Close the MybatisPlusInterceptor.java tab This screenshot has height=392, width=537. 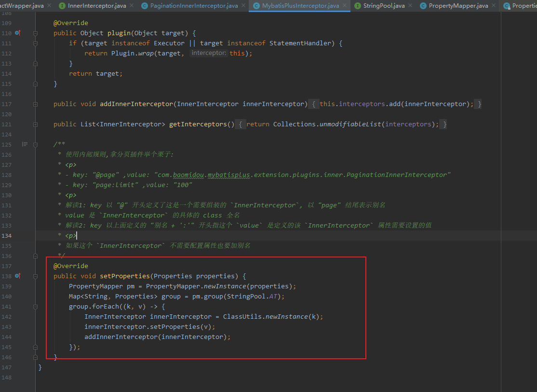pyautogui.click(x=345, y=6)
